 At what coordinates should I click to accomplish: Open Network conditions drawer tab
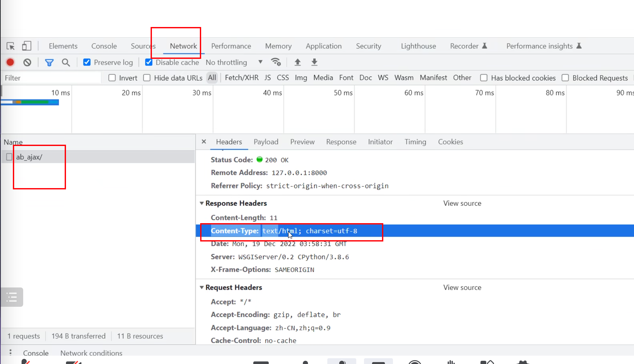point(91,353)
